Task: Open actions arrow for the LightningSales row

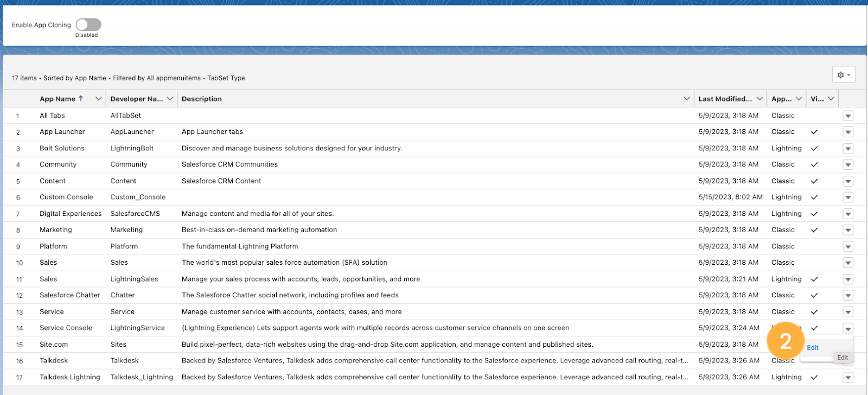Action: (848, 279)
